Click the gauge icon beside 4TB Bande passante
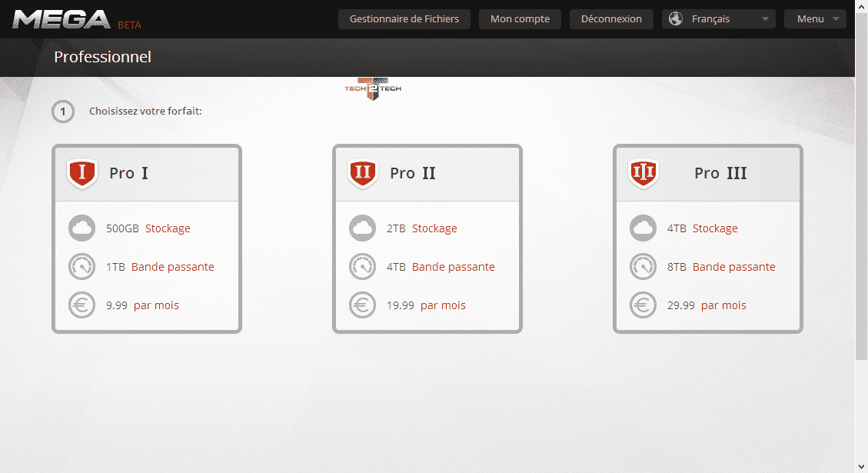Image resolution: width=868 pixels, height=473 pixels. pos(363,266)
